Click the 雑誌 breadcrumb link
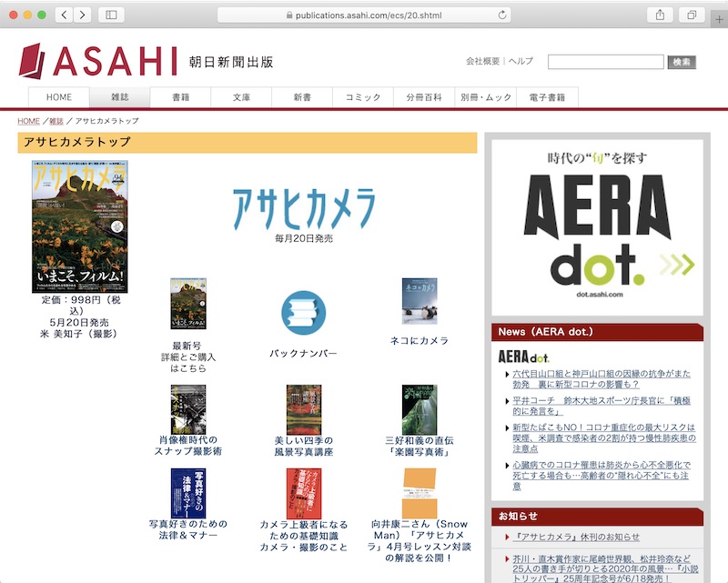This screenshot has width=728, height=583. [56, 121]
